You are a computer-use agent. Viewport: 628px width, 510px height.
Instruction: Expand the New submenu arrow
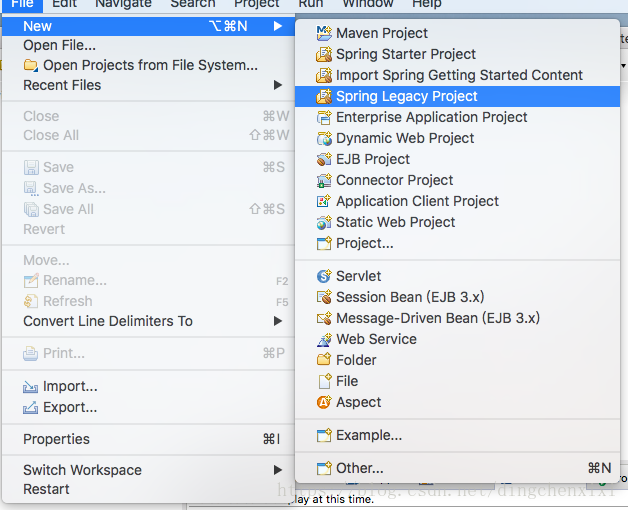click(278, 26)
